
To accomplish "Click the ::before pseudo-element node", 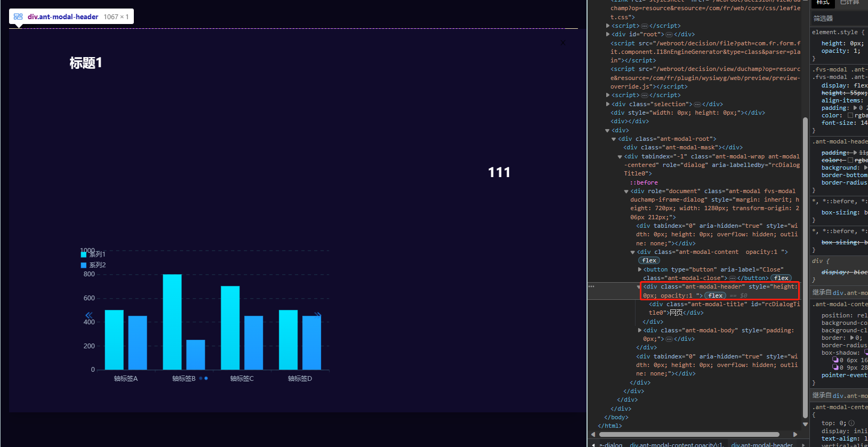I will 644,182.
